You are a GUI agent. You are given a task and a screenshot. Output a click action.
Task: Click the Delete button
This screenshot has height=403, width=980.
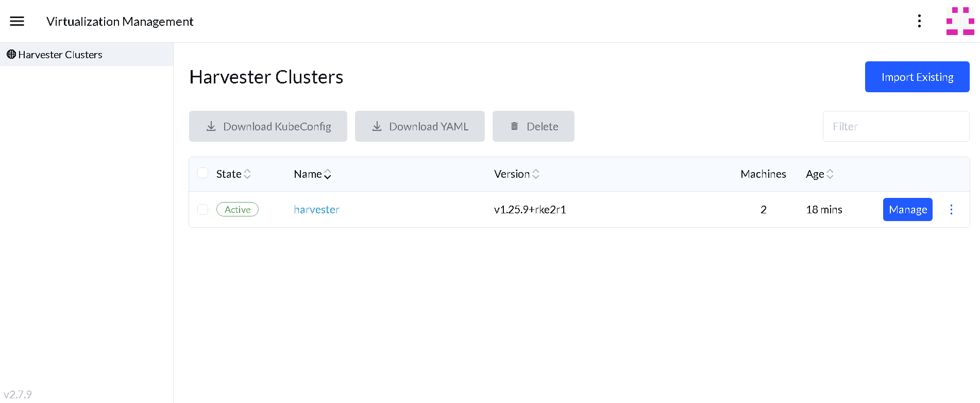pos(533,126)
